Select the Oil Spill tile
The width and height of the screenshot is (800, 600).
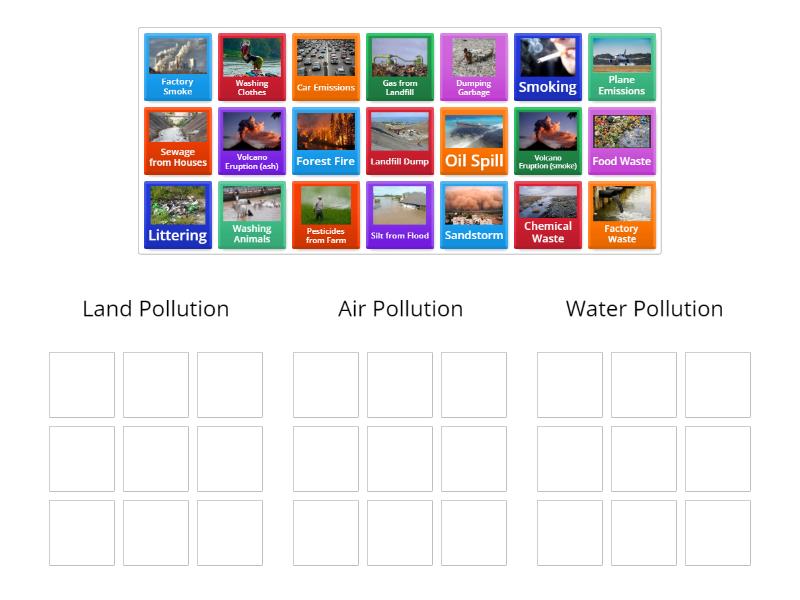click(x=473, y=140)
